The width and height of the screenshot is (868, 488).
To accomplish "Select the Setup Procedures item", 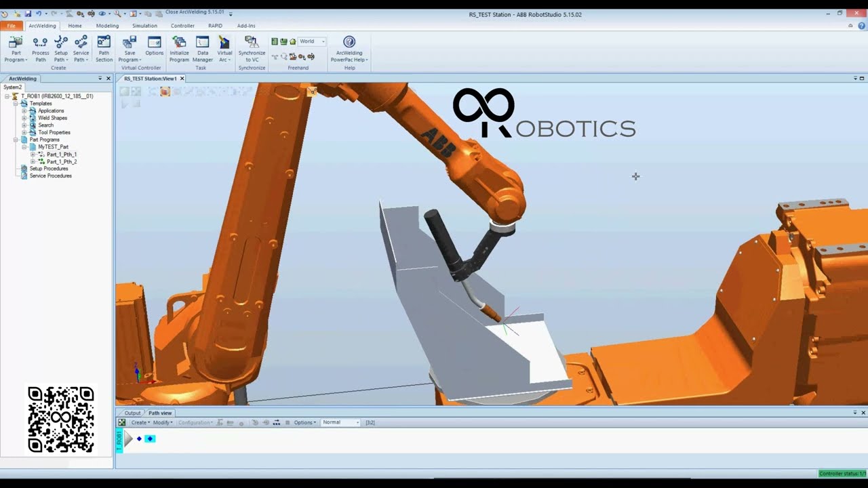I will [x=49, y=169].
